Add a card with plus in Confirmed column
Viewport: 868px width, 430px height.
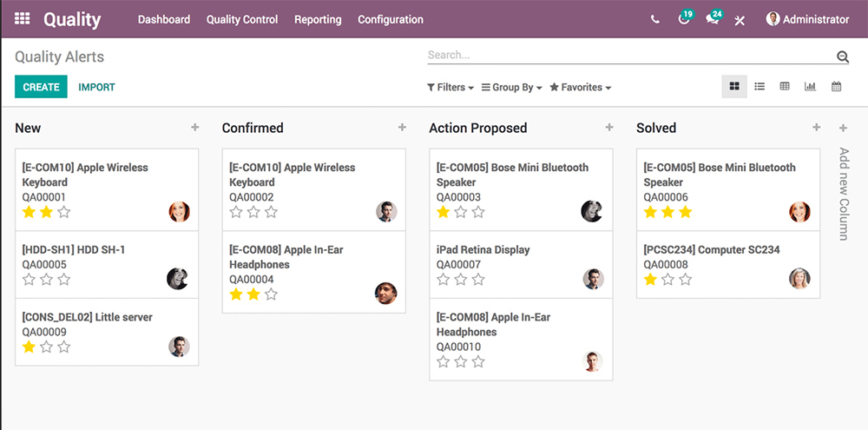402,128
